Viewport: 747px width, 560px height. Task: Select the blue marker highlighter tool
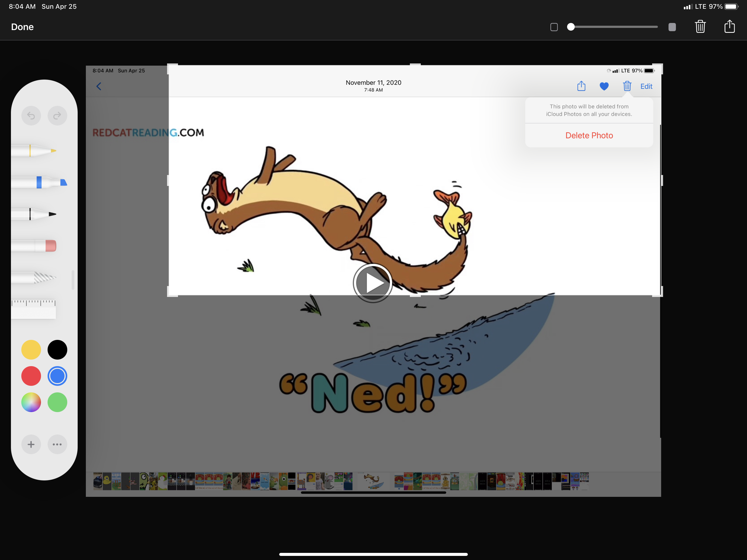point(39,182)
